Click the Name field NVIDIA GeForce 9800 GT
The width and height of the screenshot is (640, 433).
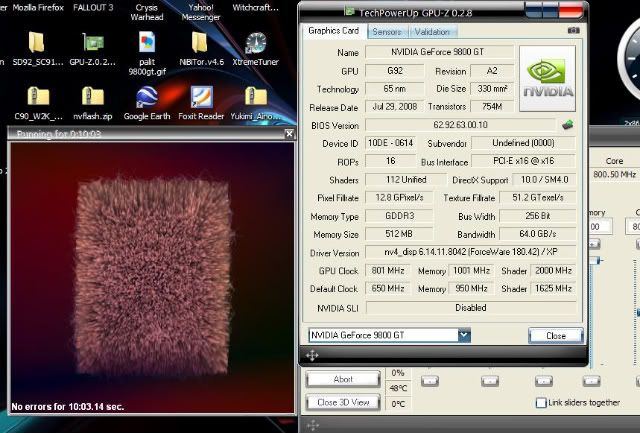coord(439,52)
